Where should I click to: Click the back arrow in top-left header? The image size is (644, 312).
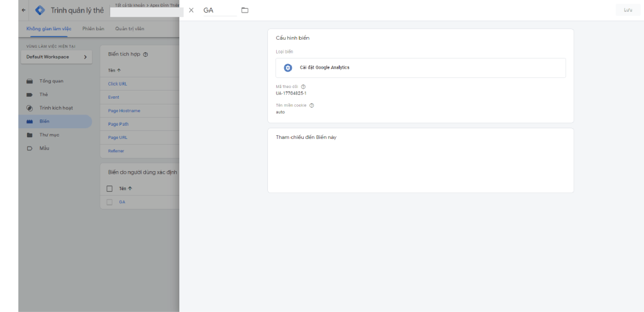coord(24,10)
